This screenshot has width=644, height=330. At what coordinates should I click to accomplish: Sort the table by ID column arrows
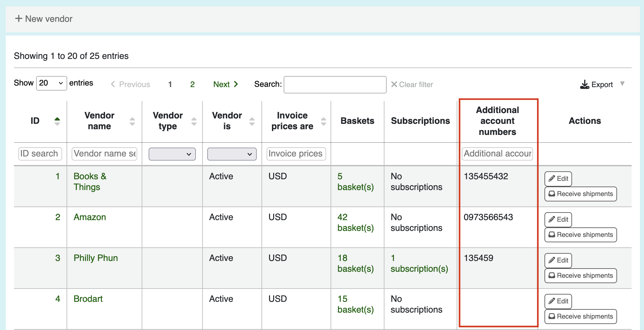57,121
